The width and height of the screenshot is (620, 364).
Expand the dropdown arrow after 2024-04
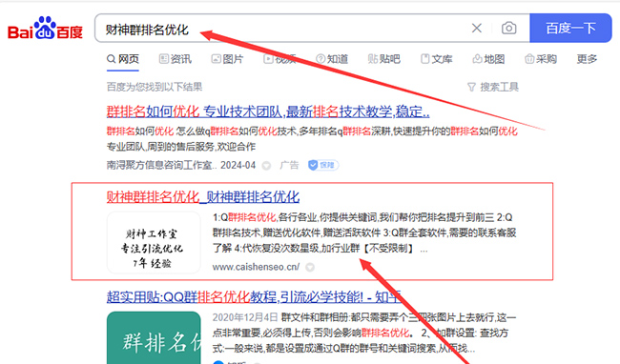click(266, 166)
